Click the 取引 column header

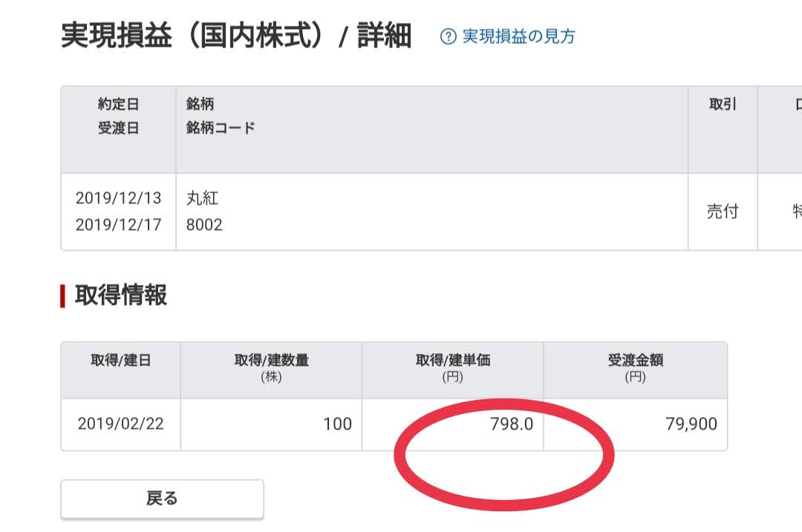click(x=723, y=130)
